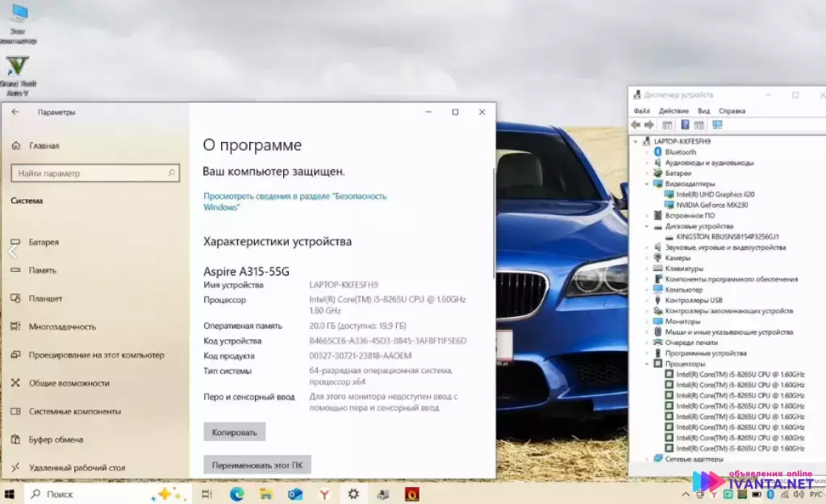The image size is (826, 504).
Task: Click the Scan for hardware changes toolbar icon
Action: point(717,124)
